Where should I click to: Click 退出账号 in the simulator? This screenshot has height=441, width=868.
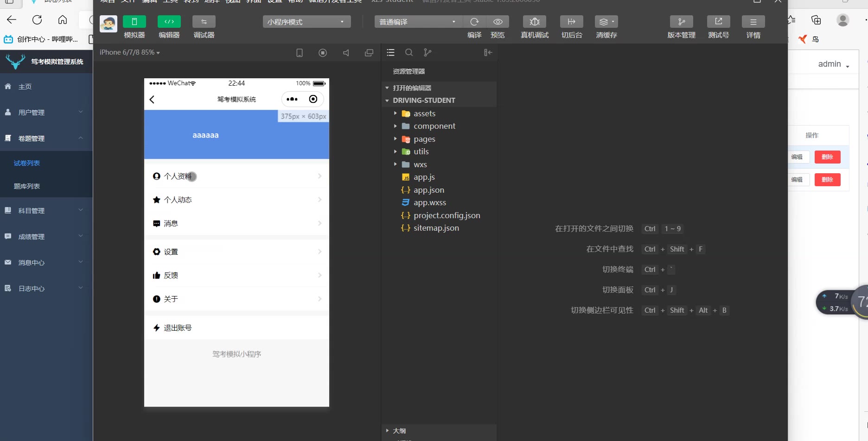coord(178,328)
